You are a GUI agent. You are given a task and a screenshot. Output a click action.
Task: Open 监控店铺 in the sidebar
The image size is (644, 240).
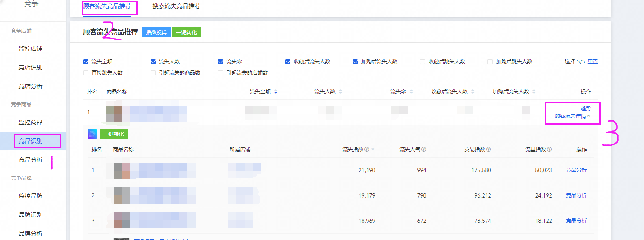30,48
